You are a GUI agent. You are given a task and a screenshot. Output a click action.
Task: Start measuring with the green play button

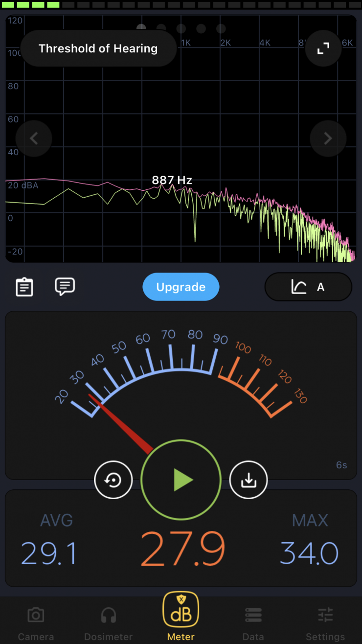pyautogui.click(x=181, y=480)
